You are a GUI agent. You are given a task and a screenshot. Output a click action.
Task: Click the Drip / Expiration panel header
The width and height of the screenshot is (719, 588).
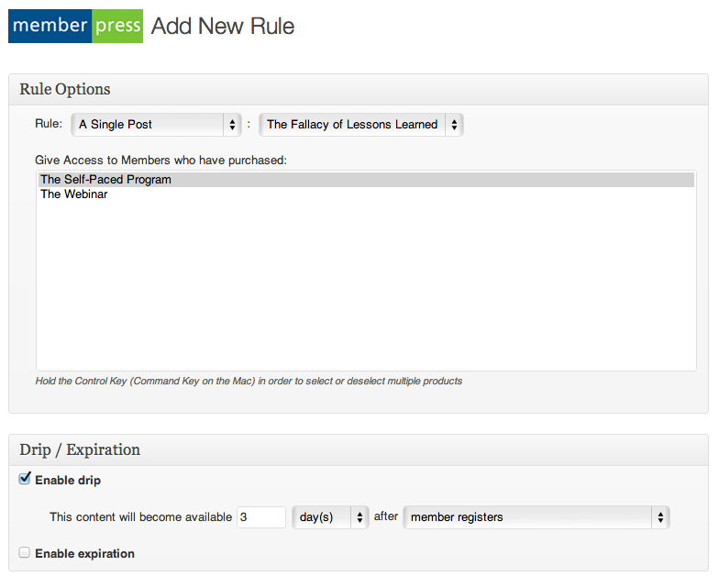tap(80, 449)
